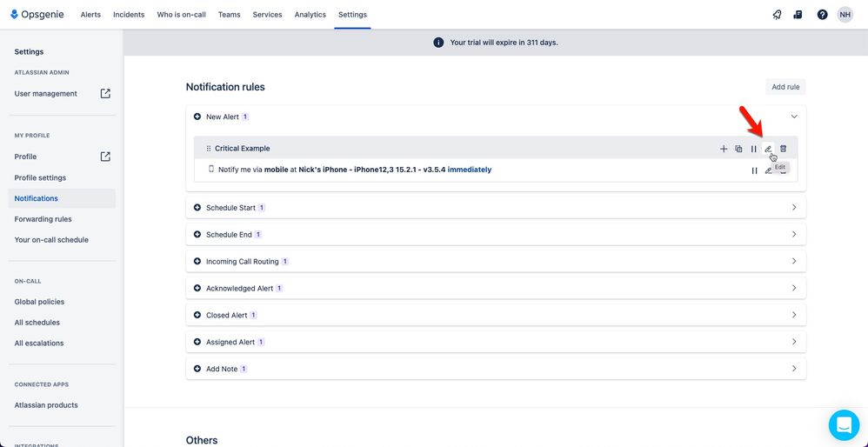Expand the Acknowledged Alert chevron

(x=794, y=288)
